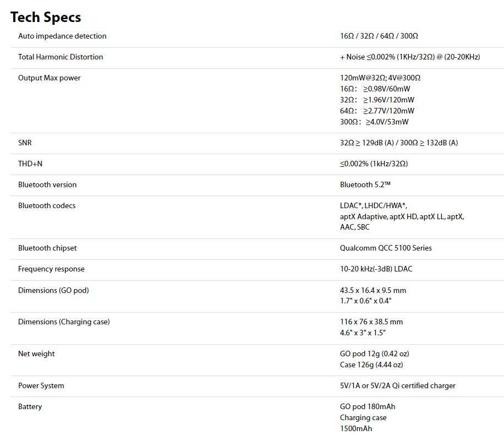Select the Output Max power row label
This screenshot has height=435, width=504.
click(49, 78)
